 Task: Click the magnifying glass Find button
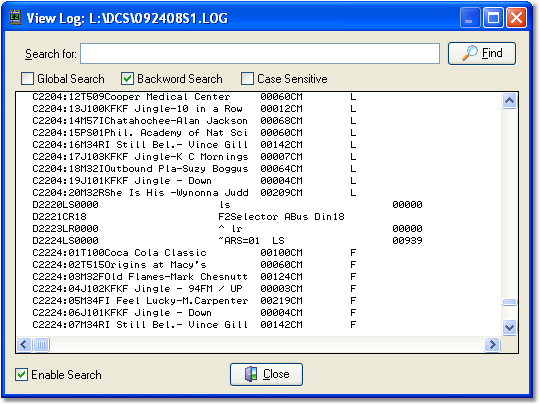(481, 53)
